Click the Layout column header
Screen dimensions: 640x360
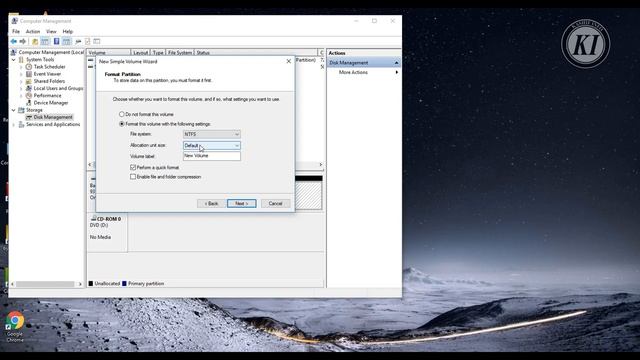(x=141, y=53)
